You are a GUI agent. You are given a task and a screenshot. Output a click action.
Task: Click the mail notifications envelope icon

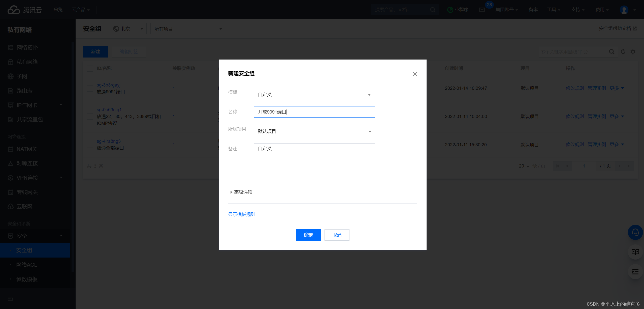click(x=482, y=10)
